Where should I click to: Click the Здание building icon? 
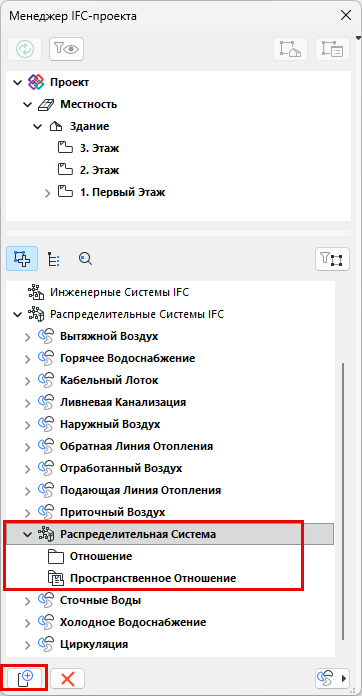tap(56, 127)
